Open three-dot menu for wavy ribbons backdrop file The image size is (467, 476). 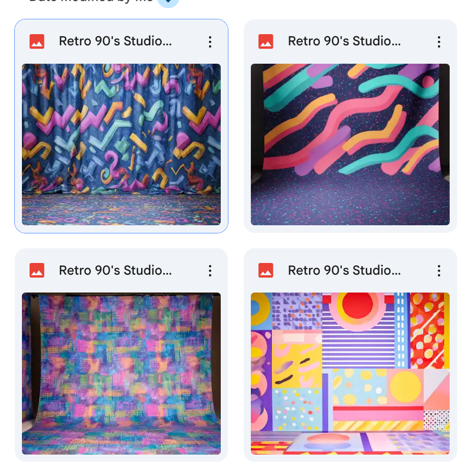[438, 42]
